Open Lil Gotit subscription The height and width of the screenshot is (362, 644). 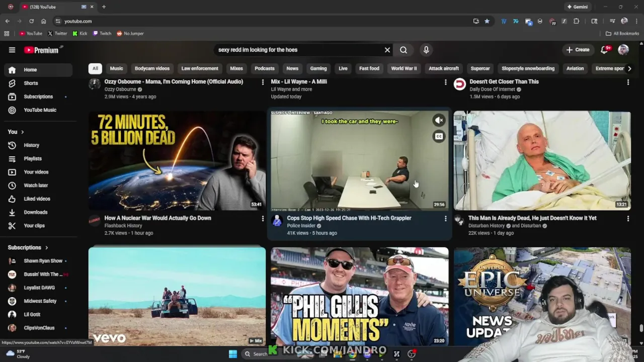(x=38, y=314)
